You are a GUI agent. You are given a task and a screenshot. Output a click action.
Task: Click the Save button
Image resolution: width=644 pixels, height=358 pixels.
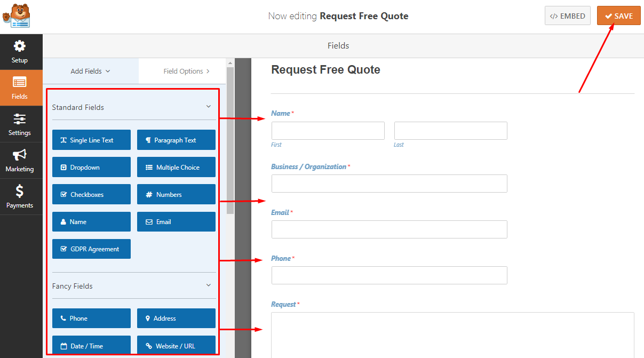[x=618, y=16]
